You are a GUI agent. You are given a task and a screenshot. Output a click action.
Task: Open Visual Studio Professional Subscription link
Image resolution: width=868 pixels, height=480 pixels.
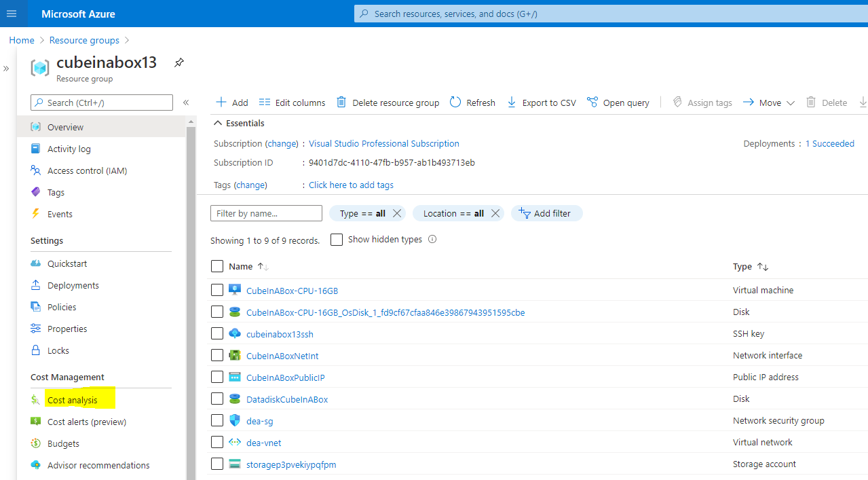click(384, 144)
